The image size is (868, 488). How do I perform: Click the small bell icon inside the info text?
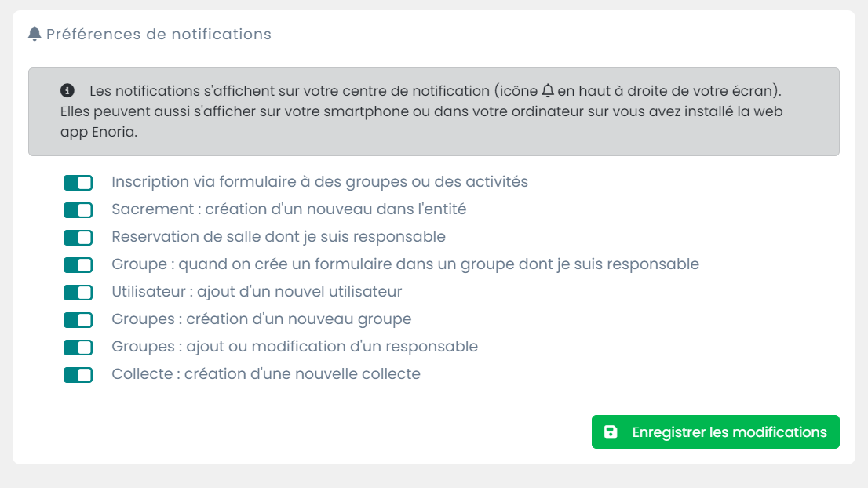click(548, 90)
